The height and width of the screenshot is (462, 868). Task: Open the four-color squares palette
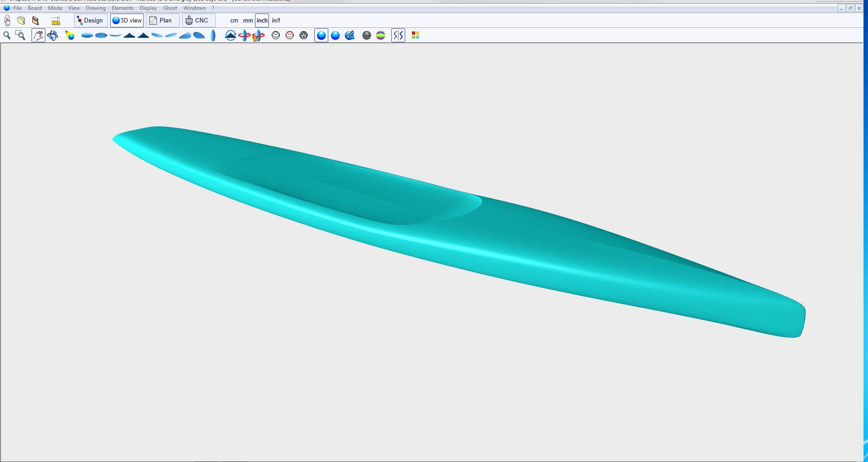pos(416,36)
